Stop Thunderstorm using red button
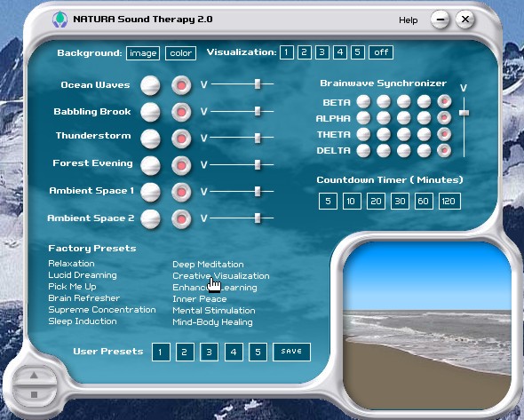The image size is (524, 420). point(181,139)
